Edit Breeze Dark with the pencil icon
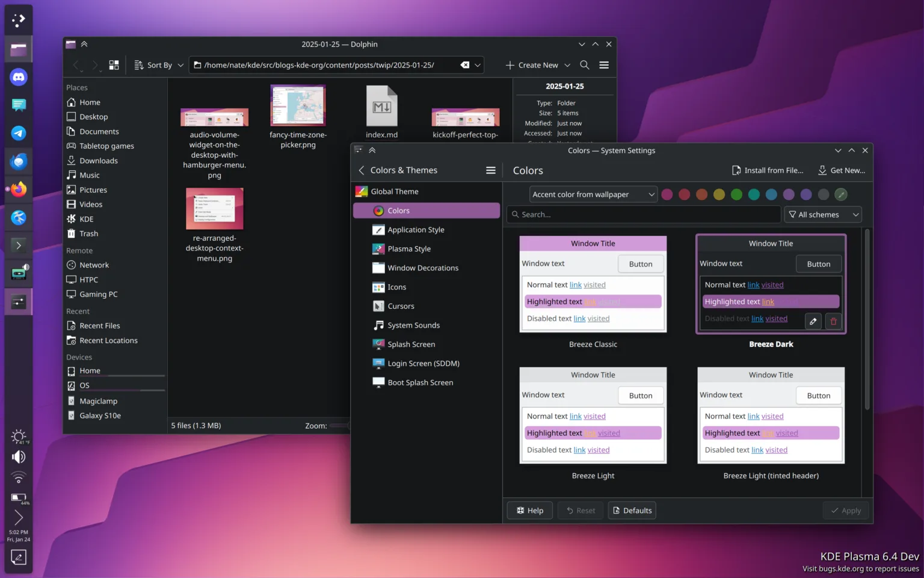Screen dimensions: 924x578 [x=813, y=321]
